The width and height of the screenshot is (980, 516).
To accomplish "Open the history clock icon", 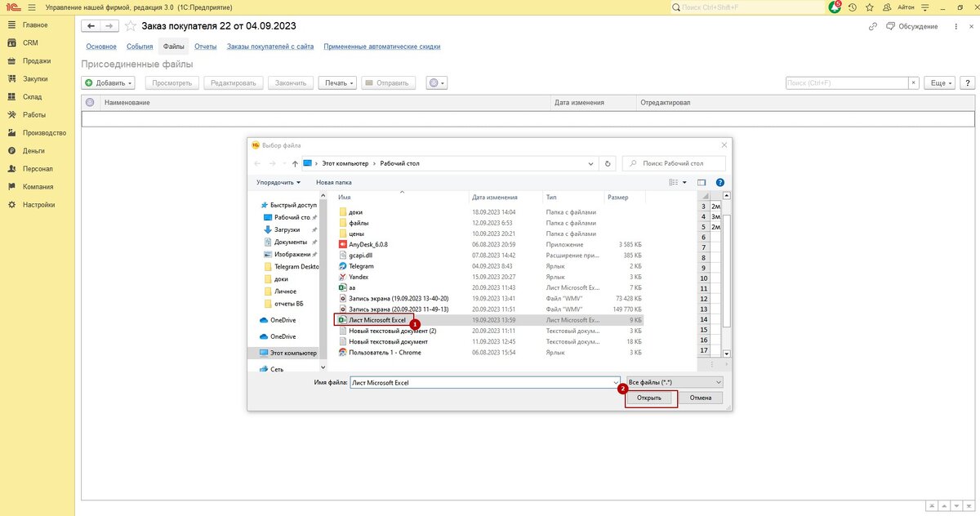I will 852,7.
